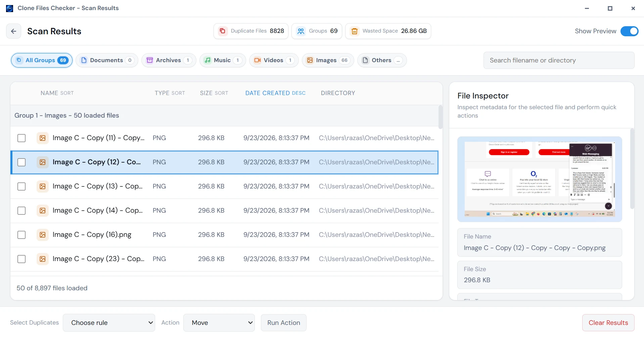The image size is (644, 337).
Task: Click the 296.8 KB size of Copy (14) row
Action: (x=211, y=210)
